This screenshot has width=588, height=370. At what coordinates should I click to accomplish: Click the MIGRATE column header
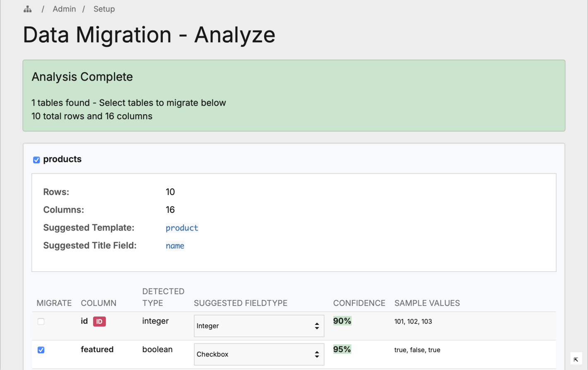tap(54, 303)
